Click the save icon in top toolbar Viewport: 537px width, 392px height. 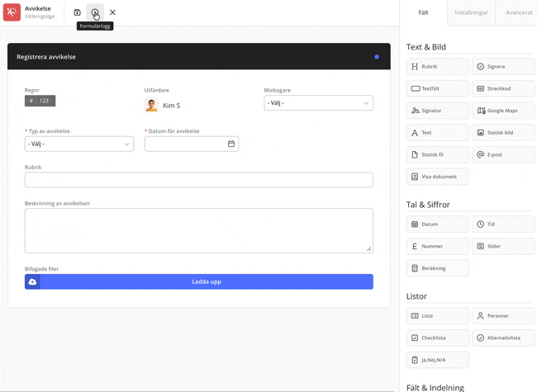click(x=78, y=12)
